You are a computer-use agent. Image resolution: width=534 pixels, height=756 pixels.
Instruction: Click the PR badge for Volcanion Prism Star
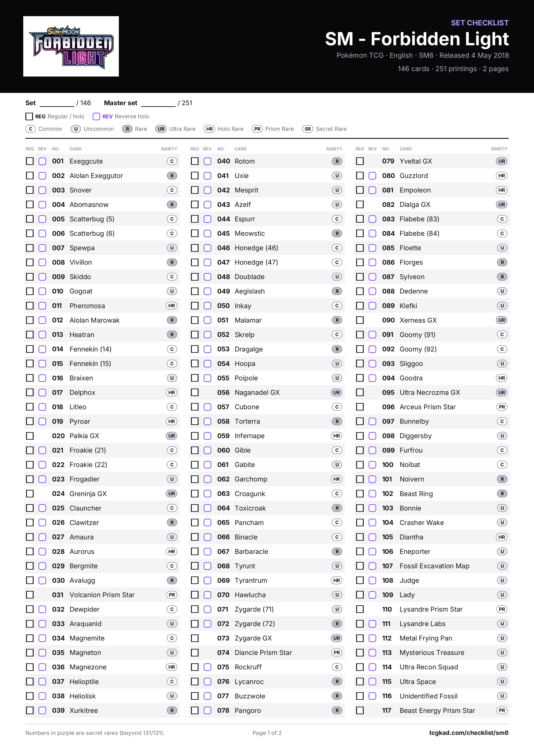pyautogui.click(x=172, y=595)
